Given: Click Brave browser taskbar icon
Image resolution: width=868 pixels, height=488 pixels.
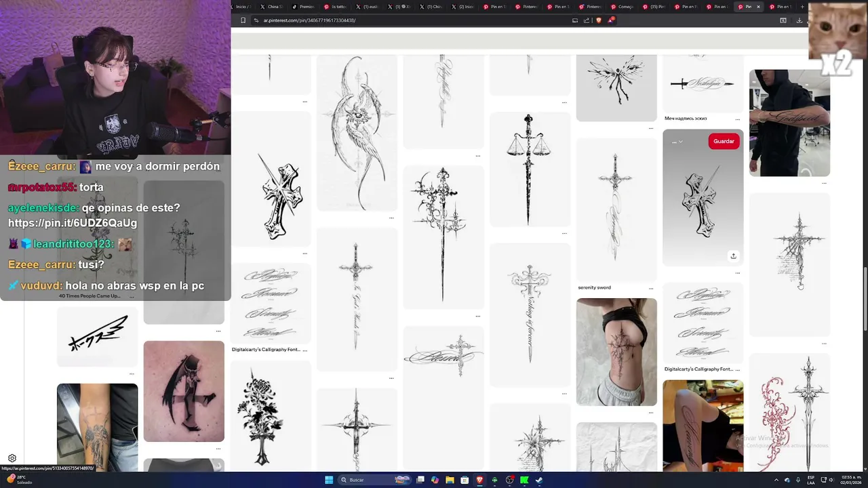Looking at the screenshot, I should 479,480.
